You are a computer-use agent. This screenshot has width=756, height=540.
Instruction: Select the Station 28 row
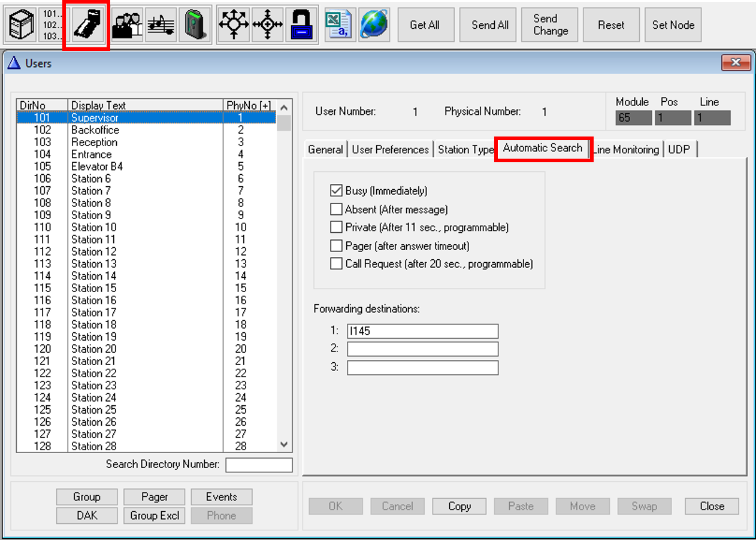[146, 446]
